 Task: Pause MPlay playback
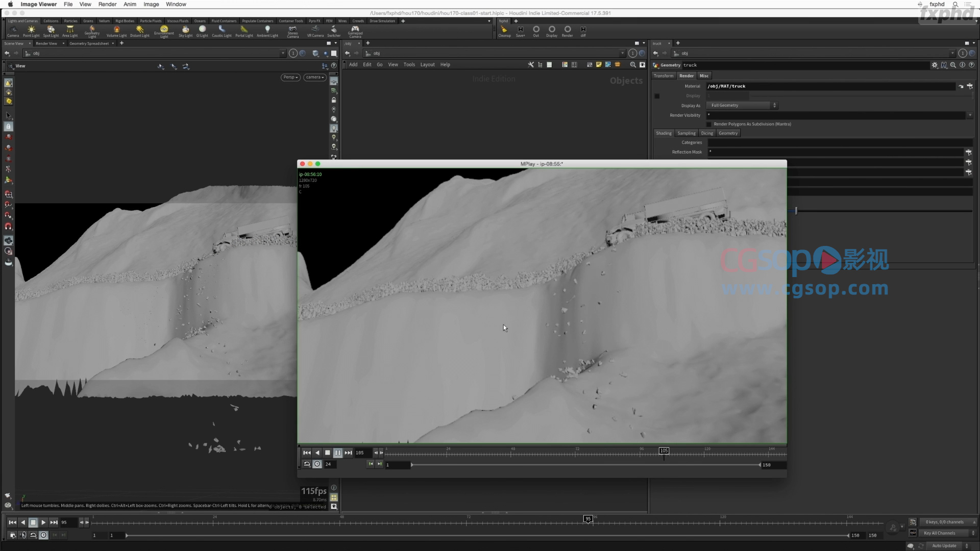pos(337,453)
